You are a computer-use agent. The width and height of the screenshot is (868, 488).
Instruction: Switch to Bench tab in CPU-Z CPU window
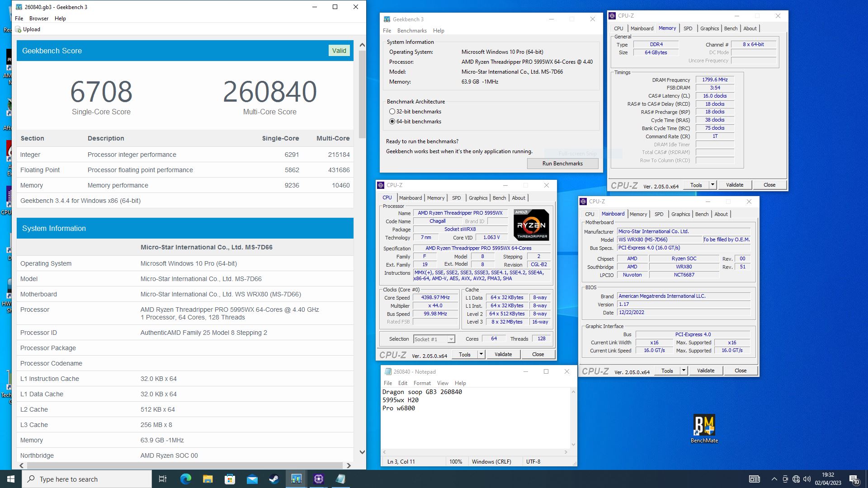pos(499,198)
